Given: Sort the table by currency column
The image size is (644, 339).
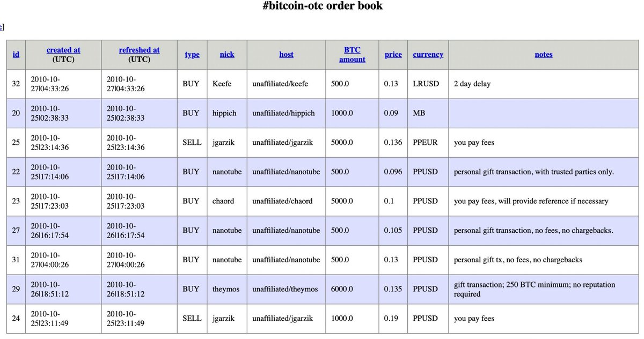Looking at the screenshot, I should pyautogui.click(x=428, y=54).
